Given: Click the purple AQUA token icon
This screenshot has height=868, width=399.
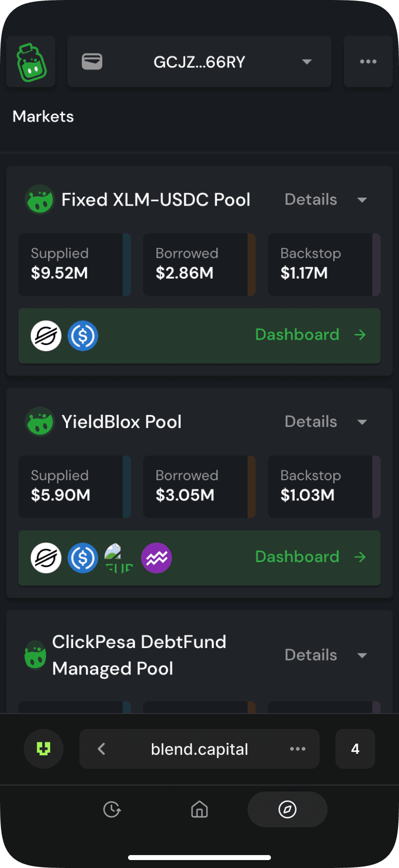Looking at the screenshot, I should (x=156, y=558).
